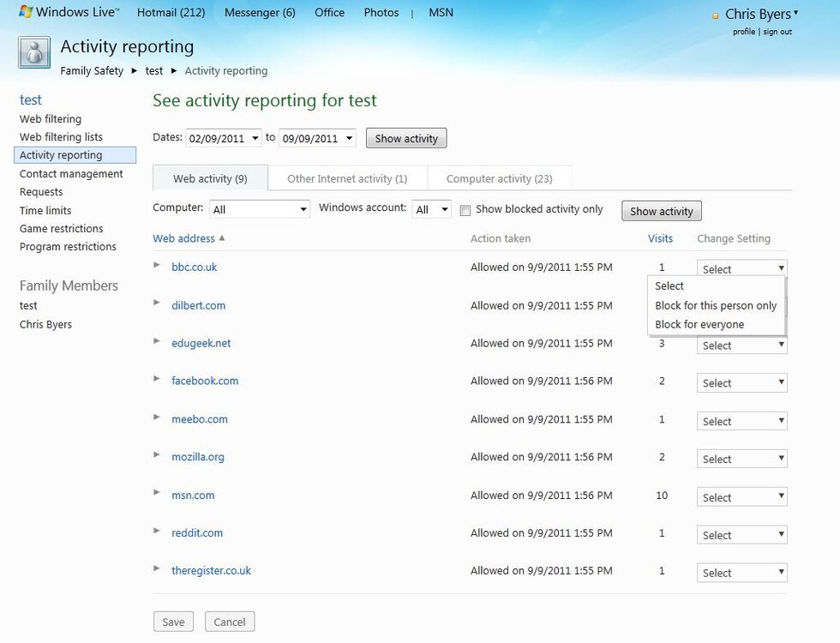
Task: Open the end date 09/09/2011 dropdown
Action: (317, 138)
